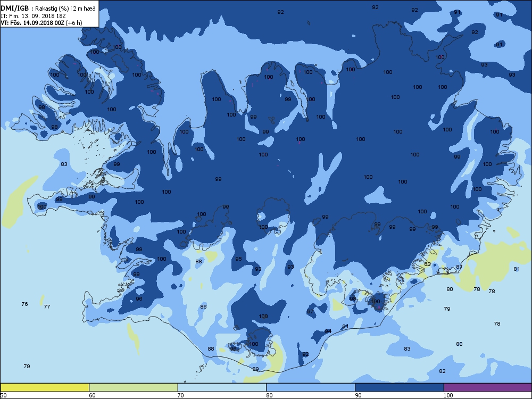Viewport: 532px width, 399px height.
Task: Select the '87' humidity value on the map
Action: tap(459, 267)
